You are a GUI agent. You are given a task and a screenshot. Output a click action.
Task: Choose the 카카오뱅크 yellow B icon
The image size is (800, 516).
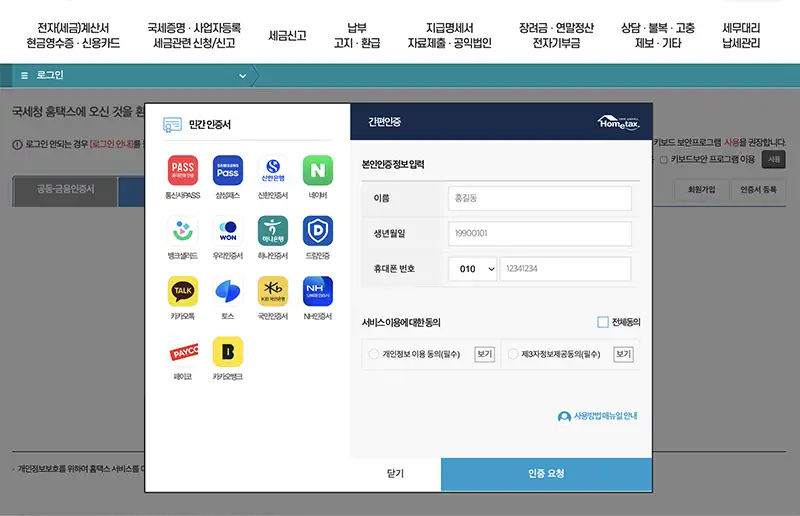click(x=228, y=352)
